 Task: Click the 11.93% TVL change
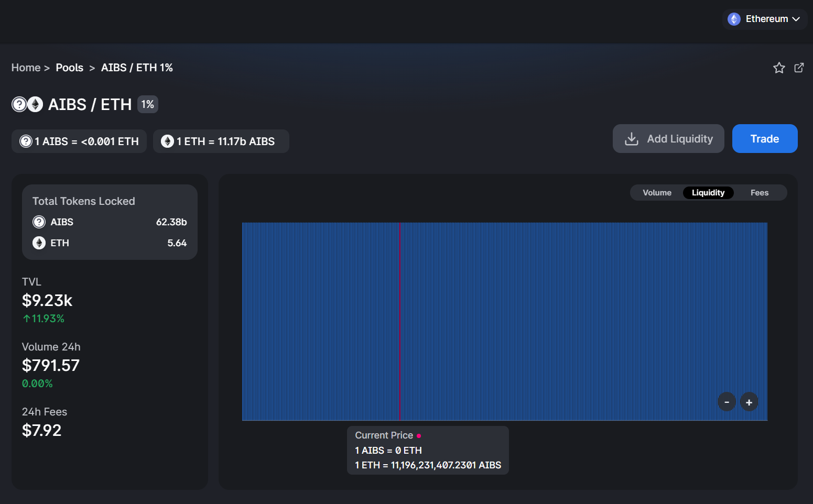(x=44, y=319)
